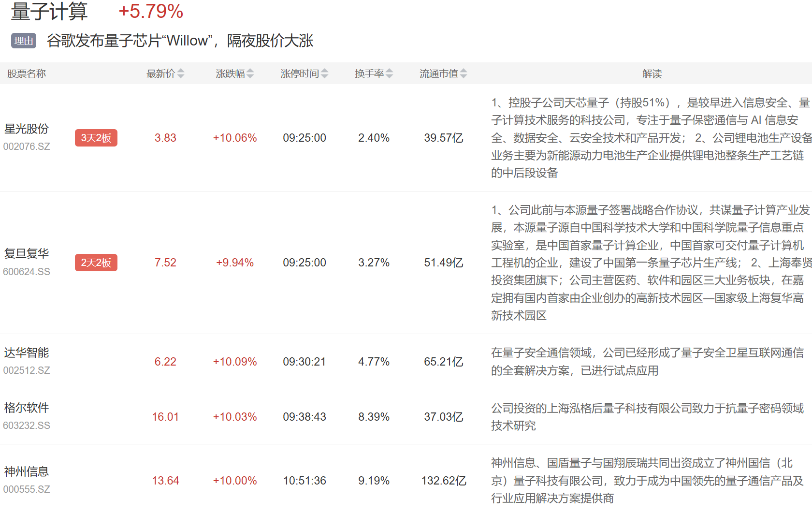This screenshot has width=812, height=514.
Task: Click the 16.01 latest price of 格尔软件
Action: click(x=165, y=417)
